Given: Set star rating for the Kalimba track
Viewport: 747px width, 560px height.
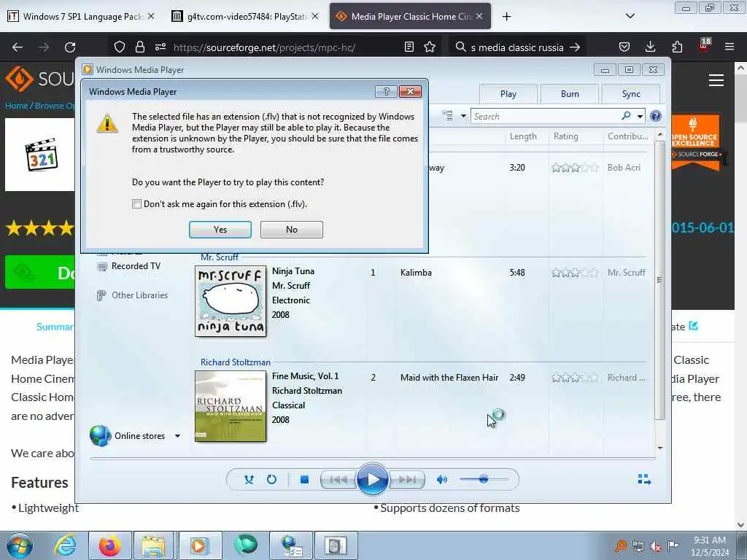Looking at the screenshot, I should point(575,273).
